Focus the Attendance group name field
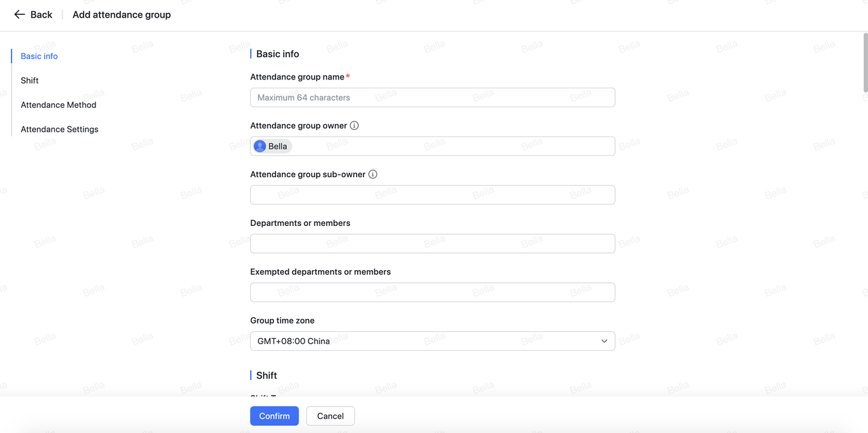868x433 pixels. [433, 98]
